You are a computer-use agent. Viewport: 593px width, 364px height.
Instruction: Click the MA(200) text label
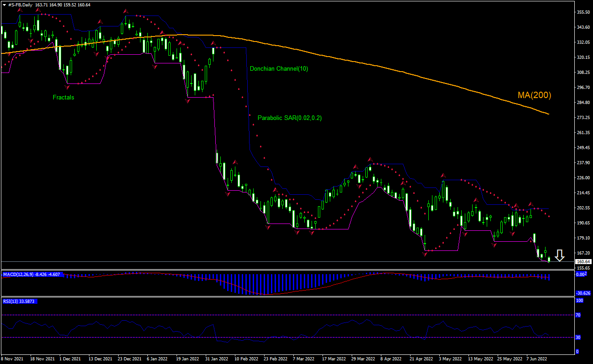pos(534,95)
